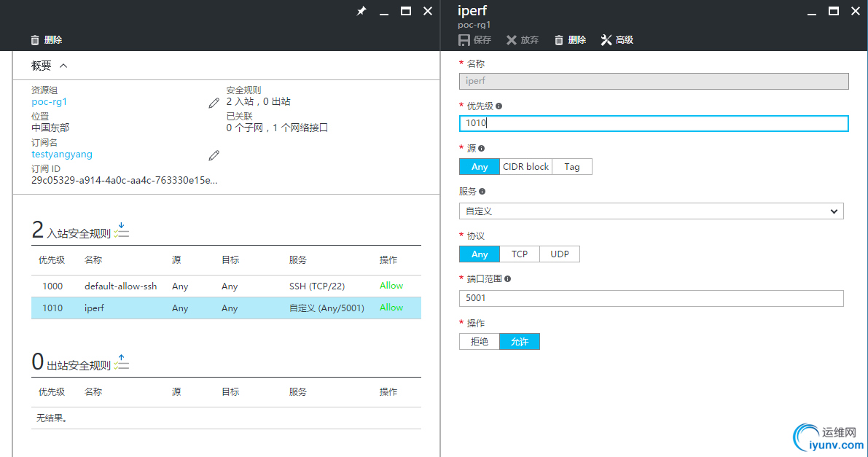
Task: Select Tag as source
Action: tap(572, 167)
